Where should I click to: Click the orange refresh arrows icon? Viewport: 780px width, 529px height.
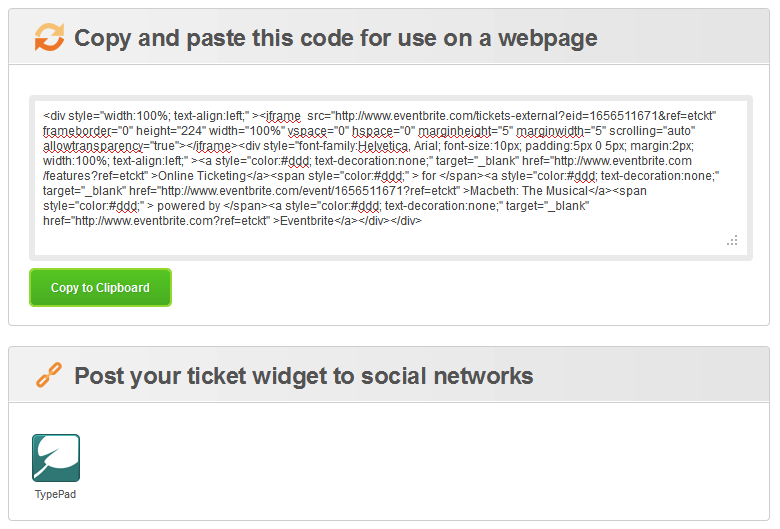(49, 37)
